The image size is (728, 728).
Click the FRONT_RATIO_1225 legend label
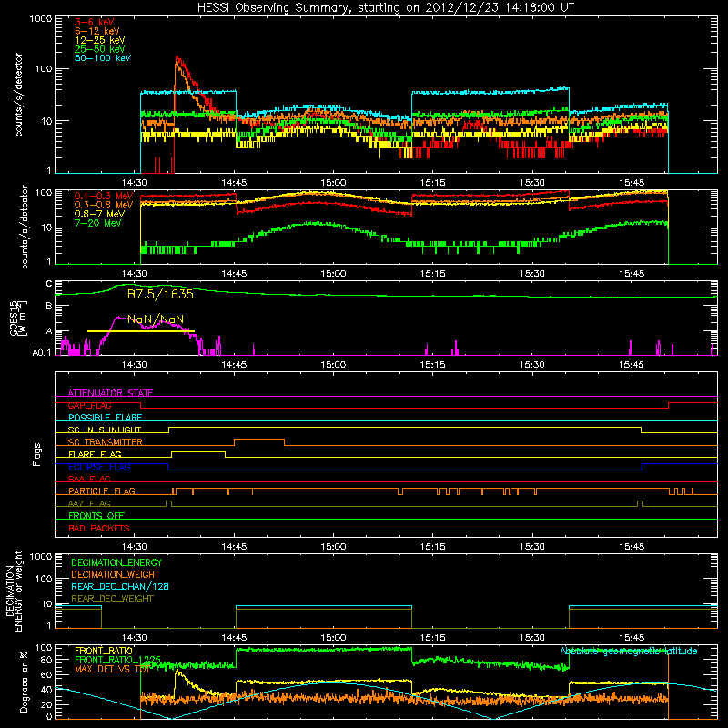(x=117, y=660)
